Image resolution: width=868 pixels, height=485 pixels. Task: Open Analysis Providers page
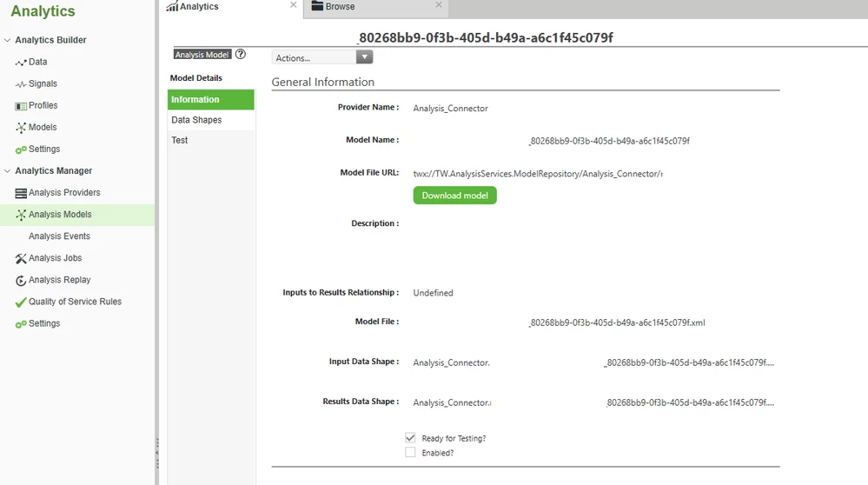click(64, 193)
